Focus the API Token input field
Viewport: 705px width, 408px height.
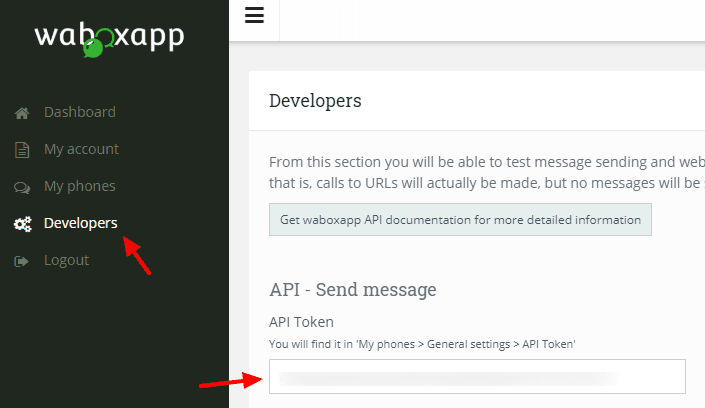pos(477,377)
